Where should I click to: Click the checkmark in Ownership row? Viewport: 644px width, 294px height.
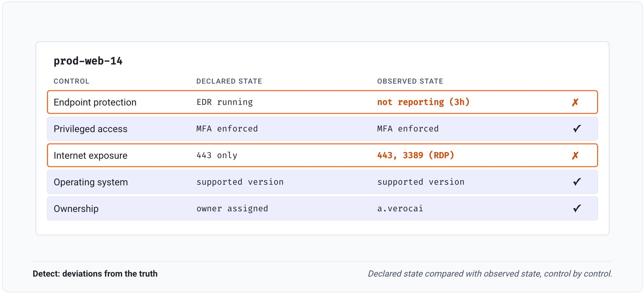[x=577, y=208]
